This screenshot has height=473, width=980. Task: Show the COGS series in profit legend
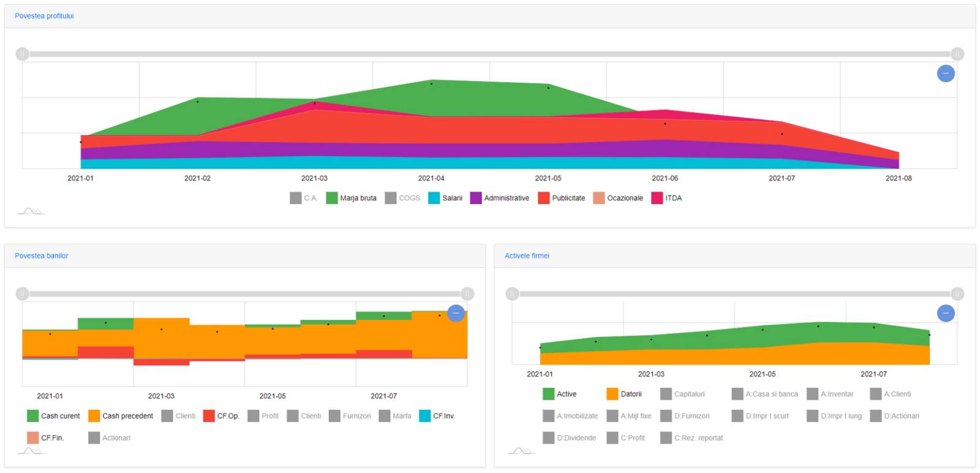[402, 198]
